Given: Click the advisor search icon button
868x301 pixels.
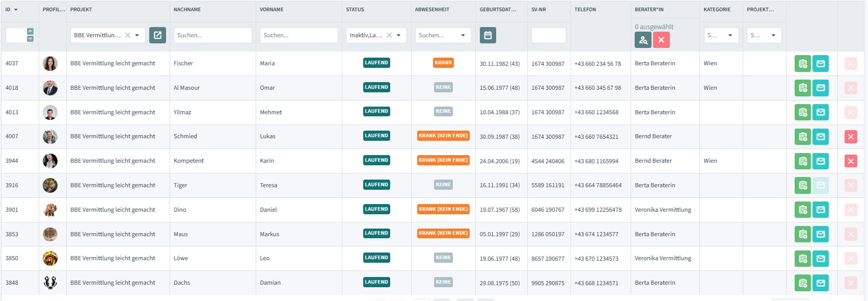Looking at the screenshot, I should point(643,40).
